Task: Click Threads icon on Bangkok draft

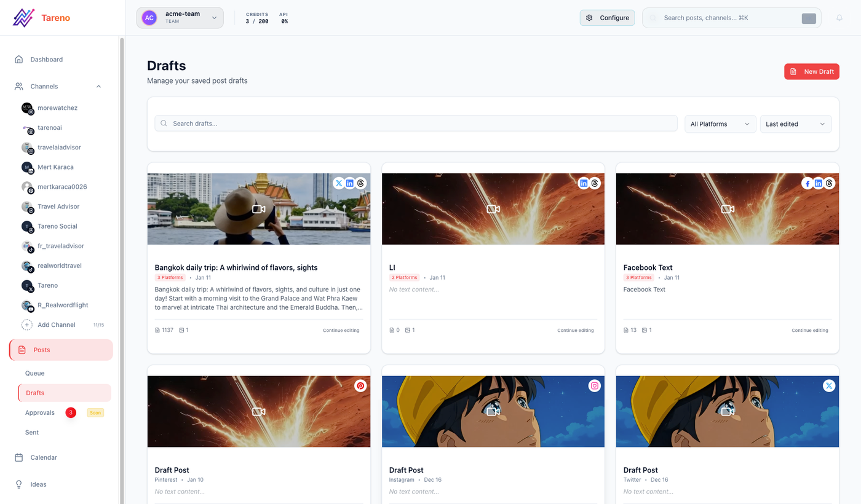Action: [x=361, y=183]
